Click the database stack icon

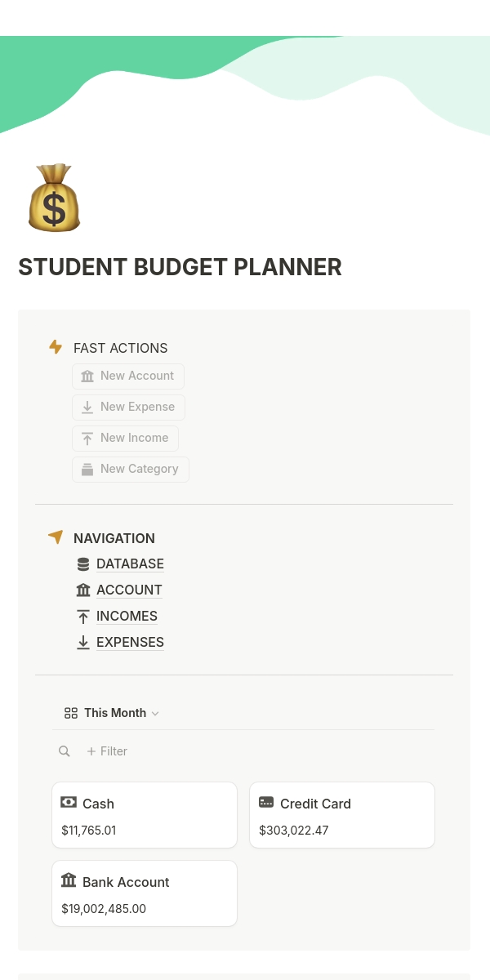[83, 563]
